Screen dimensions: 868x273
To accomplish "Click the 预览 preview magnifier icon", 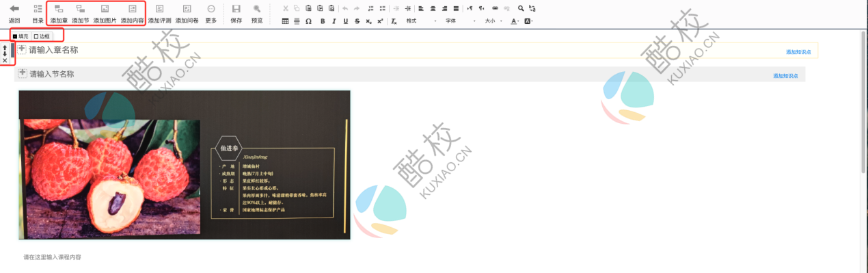I will 257,9.
